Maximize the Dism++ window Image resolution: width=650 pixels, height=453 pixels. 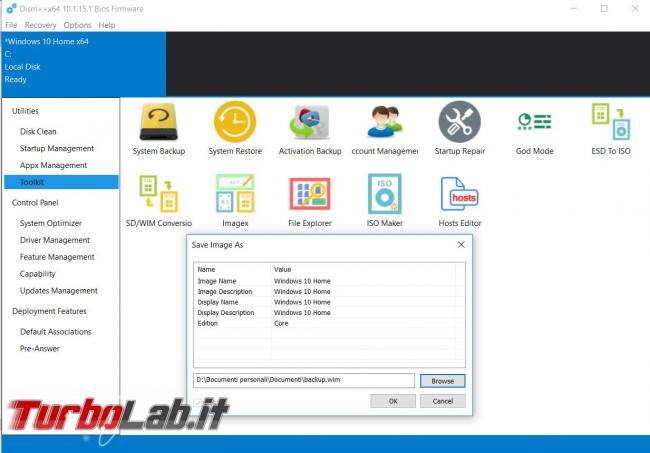click(x=604, y=8)
